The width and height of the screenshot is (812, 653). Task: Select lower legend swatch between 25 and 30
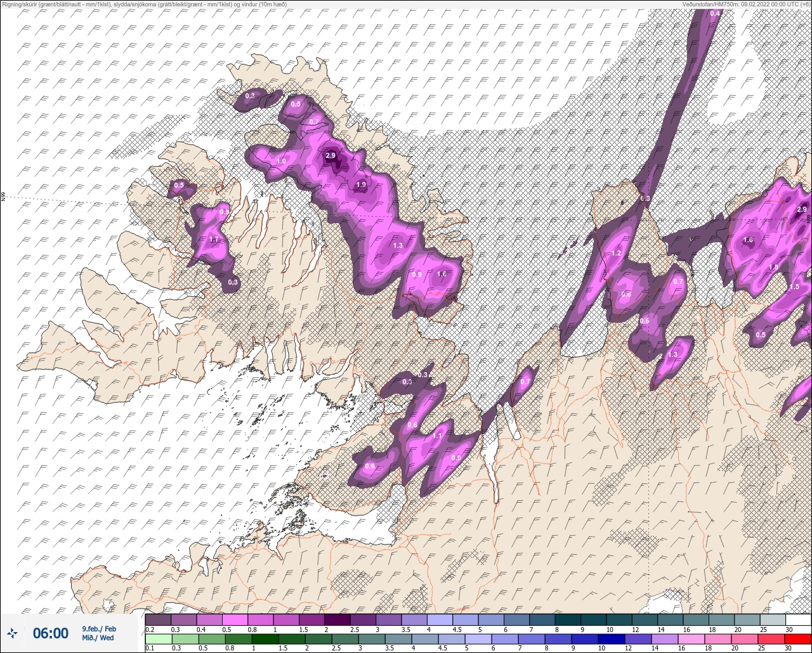772,639
